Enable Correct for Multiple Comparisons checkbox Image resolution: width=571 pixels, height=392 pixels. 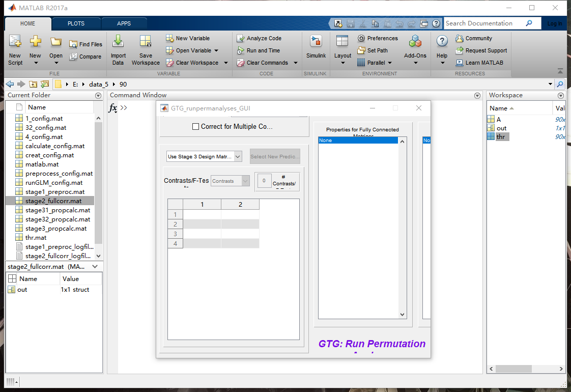pos(195,127)
